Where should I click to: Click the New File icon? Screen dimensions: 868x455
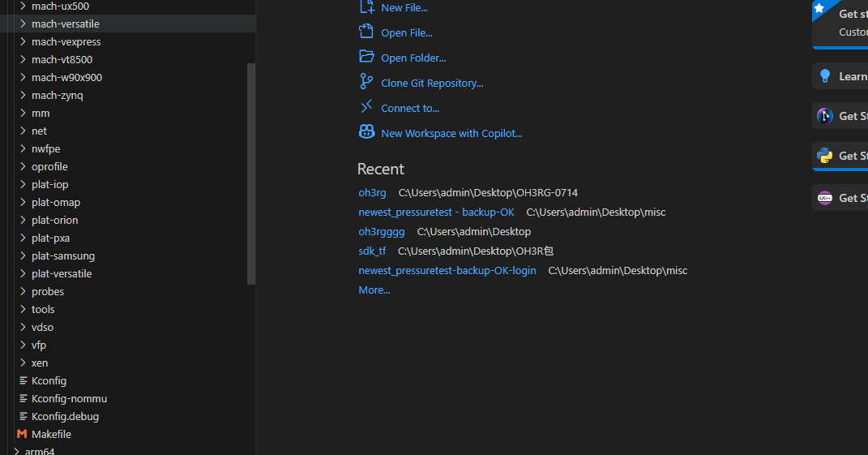coord(366,6)
